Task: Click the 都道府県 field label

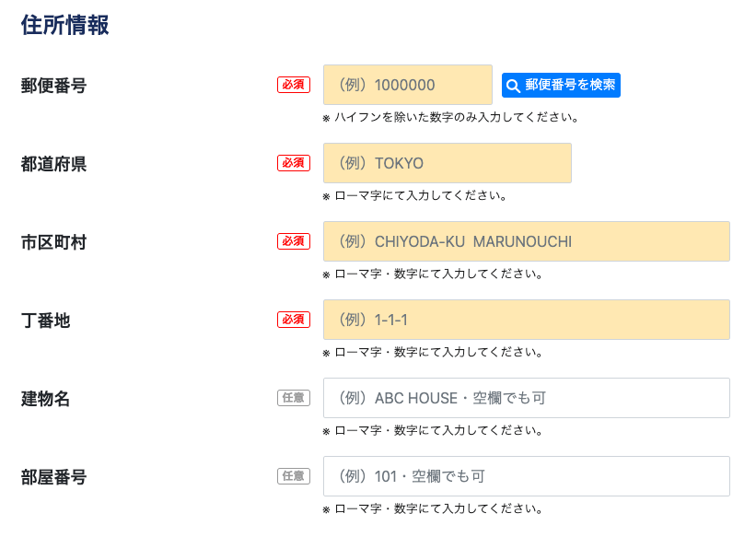Action: [x=53, y=164]
